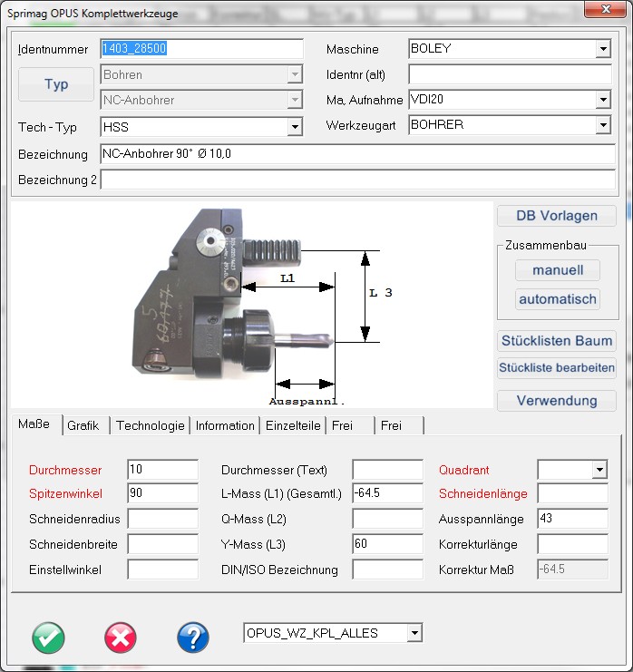Open the Technologie tab
Screen dimensions: 633x672
[150, 425]
